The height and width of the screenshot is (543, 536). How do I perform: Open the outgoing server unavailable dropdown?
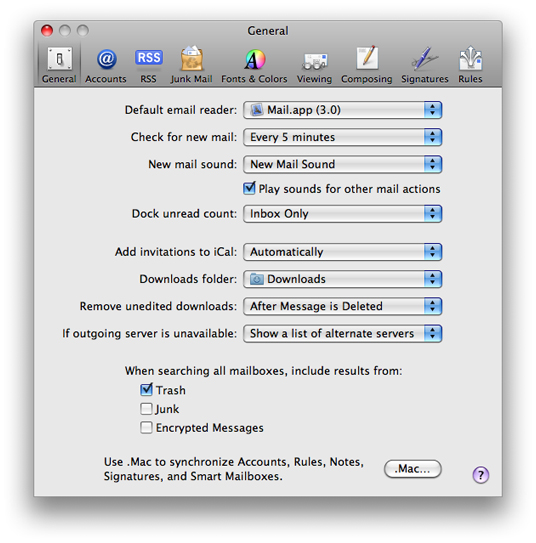pos(342,333)
